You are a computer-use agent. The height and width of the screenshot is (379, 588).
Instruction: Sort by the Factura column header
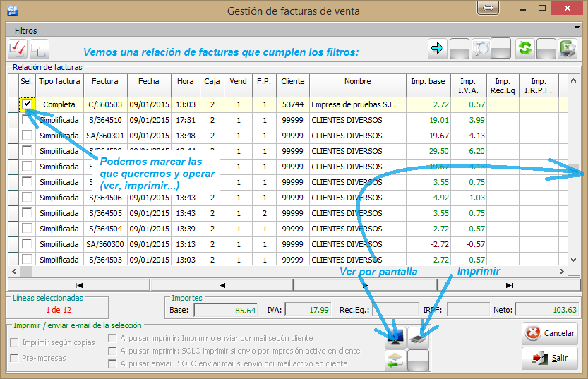pos(105,85)
